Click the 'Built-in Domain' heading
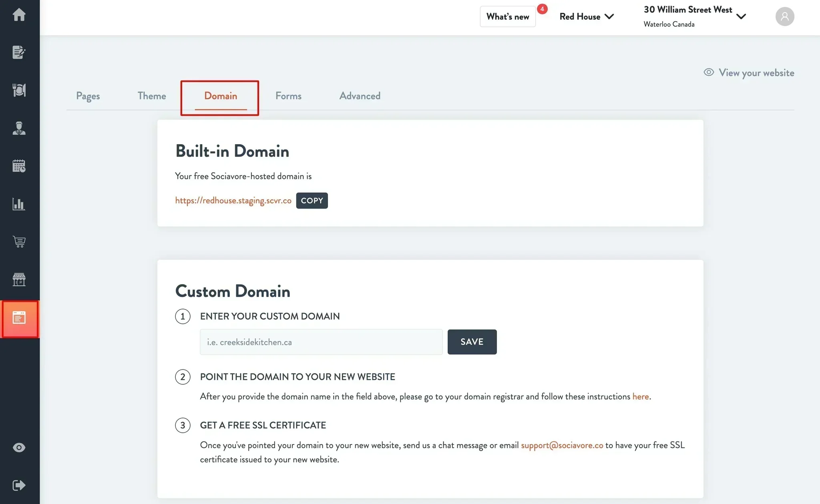Viewport: 820px width, 504px height. 232,151
